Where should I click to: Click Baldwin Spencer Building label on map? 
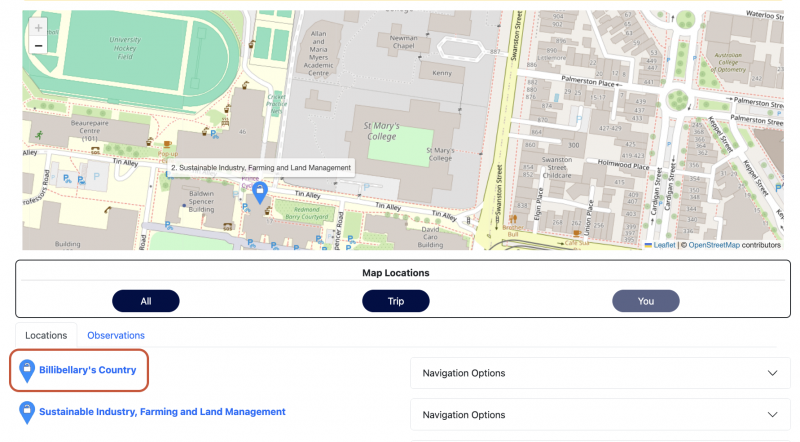[201, 202]
